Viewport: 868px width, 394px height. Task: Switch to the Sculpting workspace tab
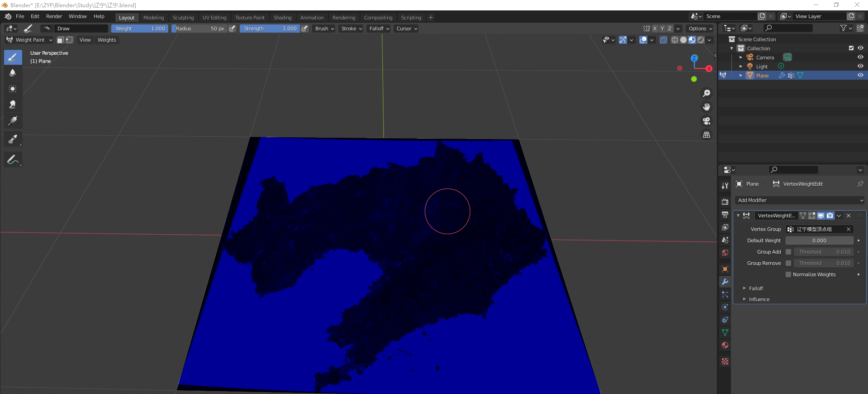(183, 18)
